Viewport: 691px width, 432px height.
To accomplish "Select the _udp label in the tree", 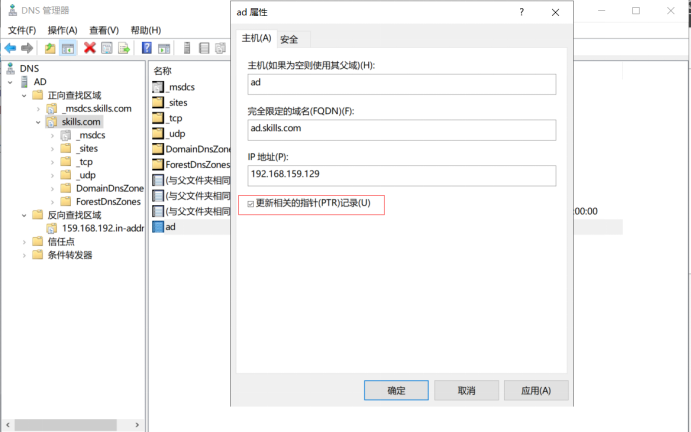I will (x=85, y=175).
